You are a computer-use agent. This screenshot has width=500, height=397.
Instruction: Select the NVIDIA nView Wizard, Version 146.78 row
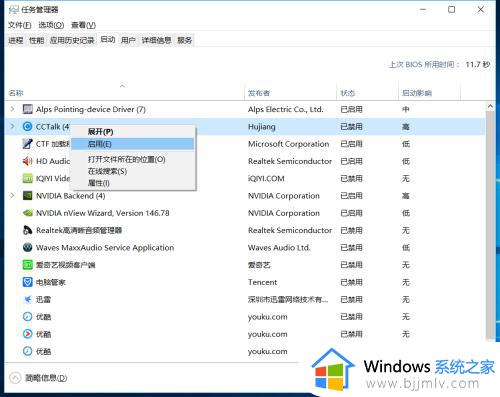[x=245, y=213]
